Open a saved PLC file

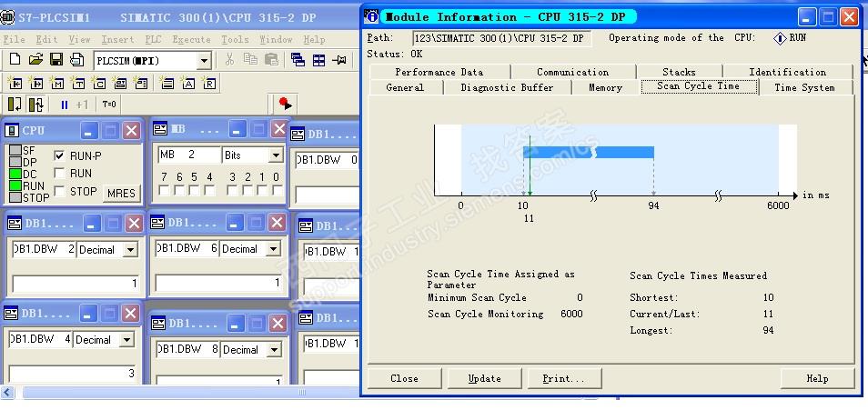(35, 60)
